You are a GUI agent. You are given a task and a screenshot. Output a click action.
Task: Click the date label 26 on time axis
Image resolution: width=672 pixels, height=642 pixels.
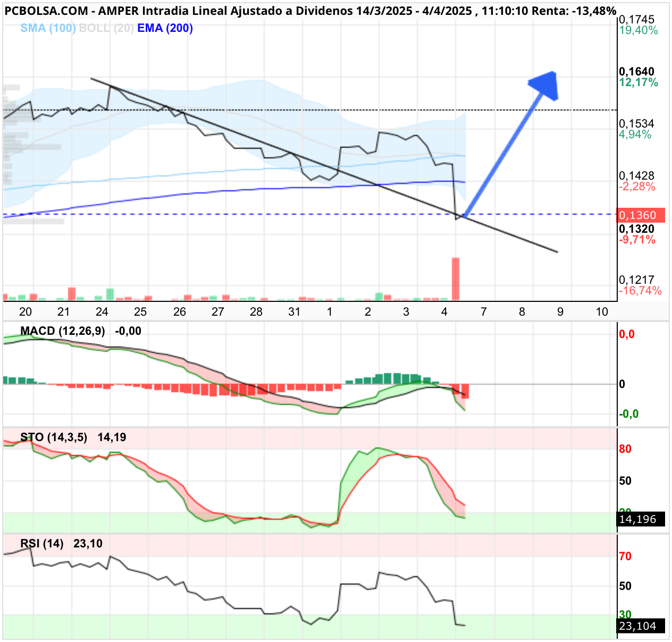pyautogui.click(x=180, y=312)
